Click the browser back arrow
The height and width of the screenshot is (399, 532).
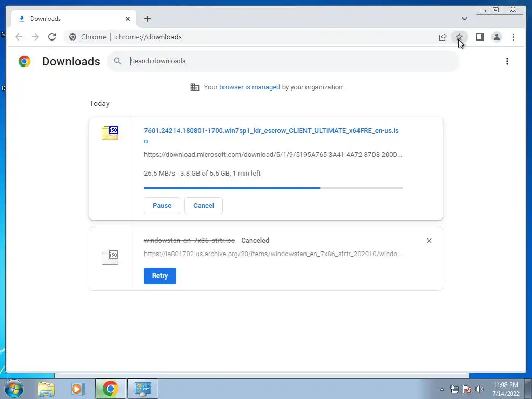click(19, 37)
